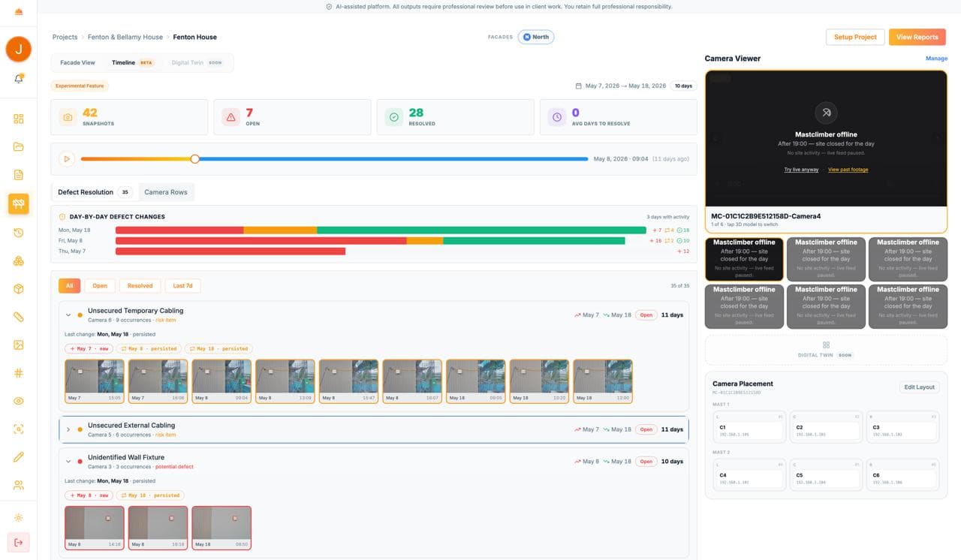Click the View Reports button

917,37
